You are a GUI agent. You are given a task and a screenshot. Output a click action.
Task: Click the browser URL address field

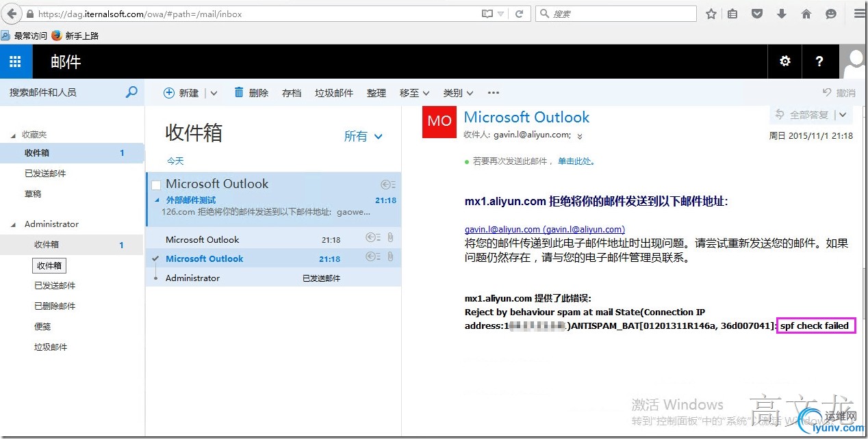coord(257,14)
